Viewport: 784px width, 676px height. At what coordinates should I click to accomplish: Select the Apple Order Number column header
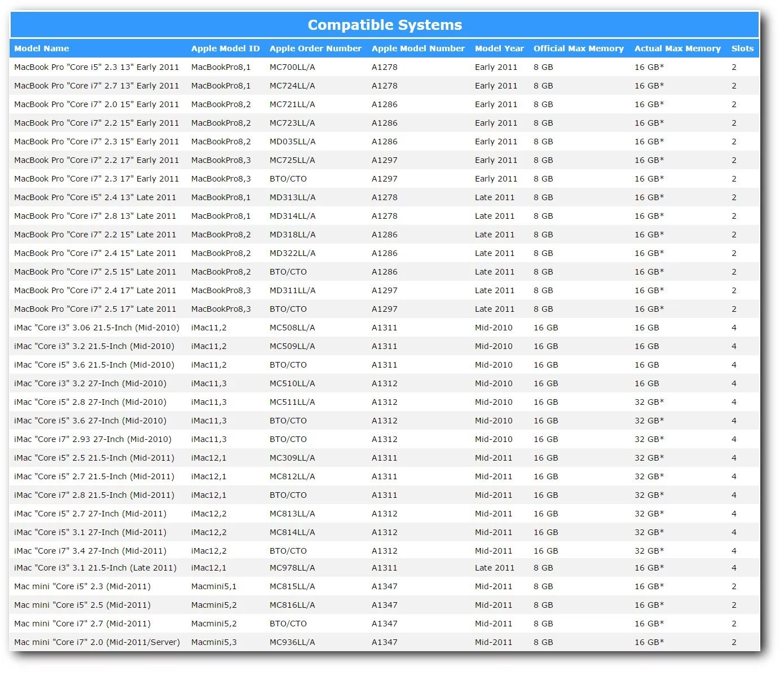click(x=315, y=48)
